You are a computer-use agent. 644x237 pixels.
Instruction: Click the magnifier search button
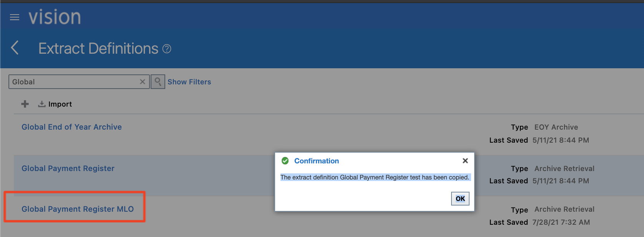(158, 82)
